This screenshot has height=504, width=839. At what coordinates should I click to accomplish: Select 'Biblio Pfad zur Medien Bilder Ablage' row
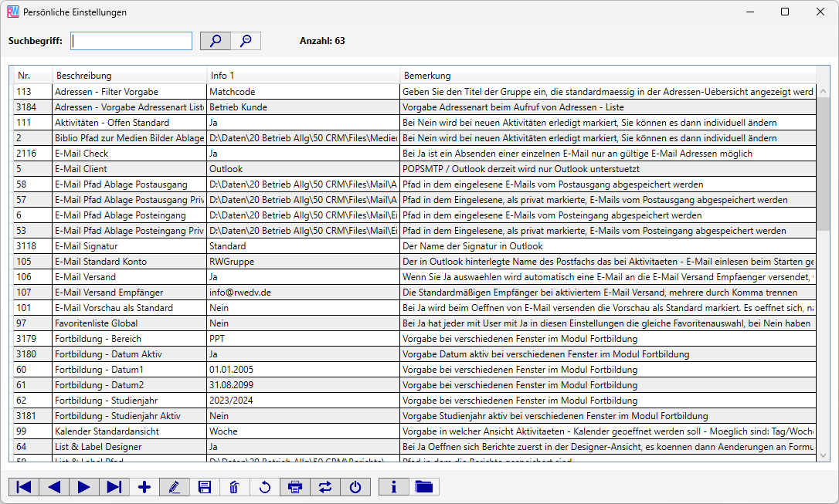coord(415,138)
